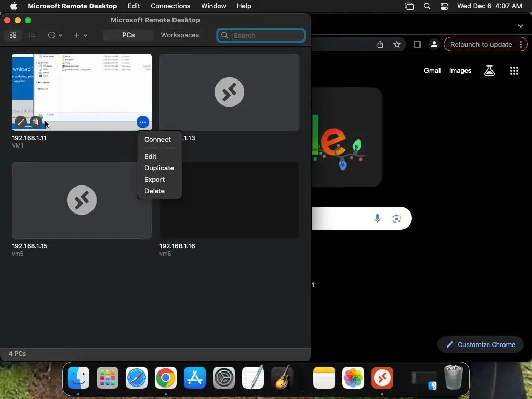Open TextEdit from the Dock
Viewport: 532px width, 399px height.
(x=253, y=378)
